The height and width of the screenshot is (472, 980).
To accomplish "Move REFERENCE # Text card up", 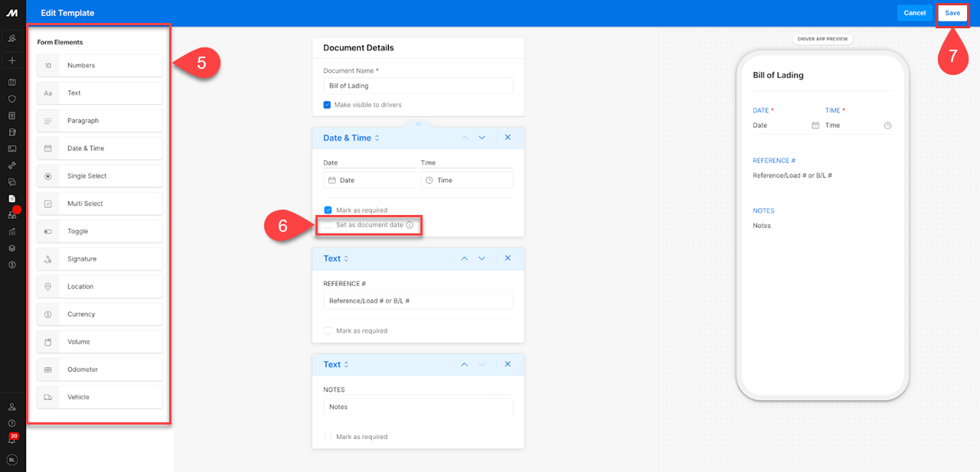I will point(464,259).
